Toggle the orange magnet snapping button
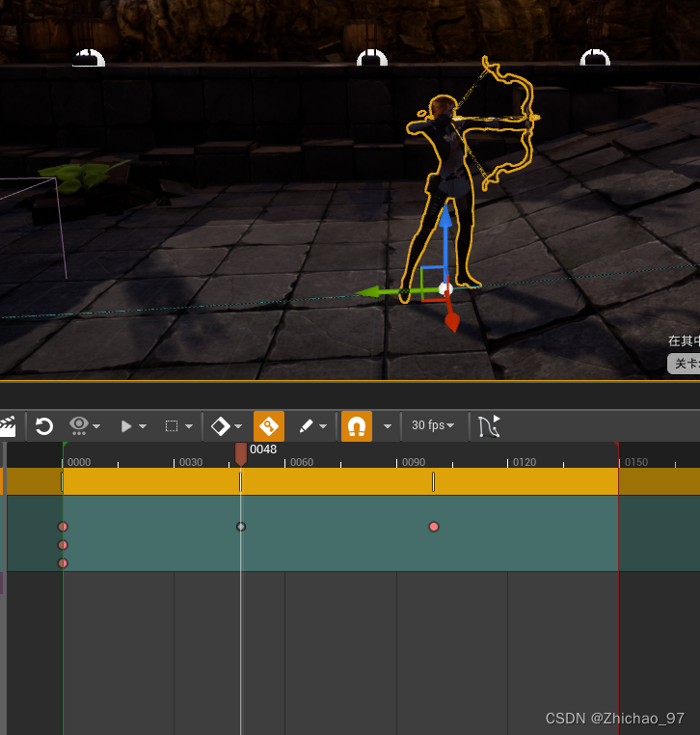 357,425
